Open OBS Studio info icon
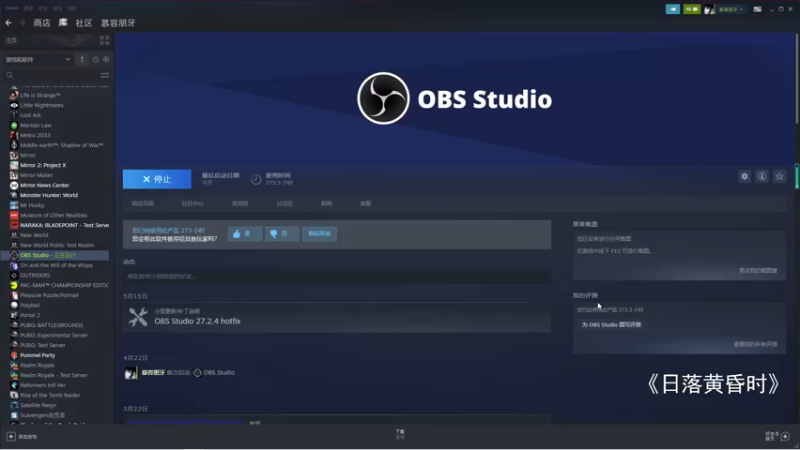The image size is (800, 450). click(762, 177)
